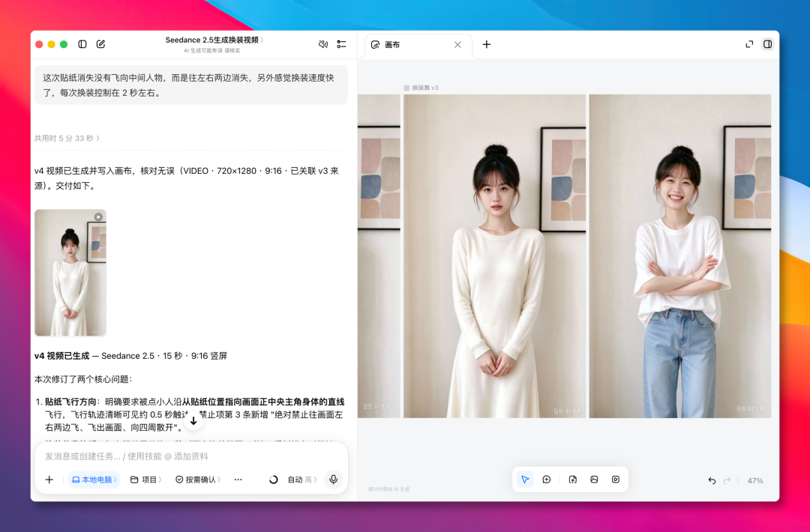Undo the last canvas action

click(x=712, y=480)
